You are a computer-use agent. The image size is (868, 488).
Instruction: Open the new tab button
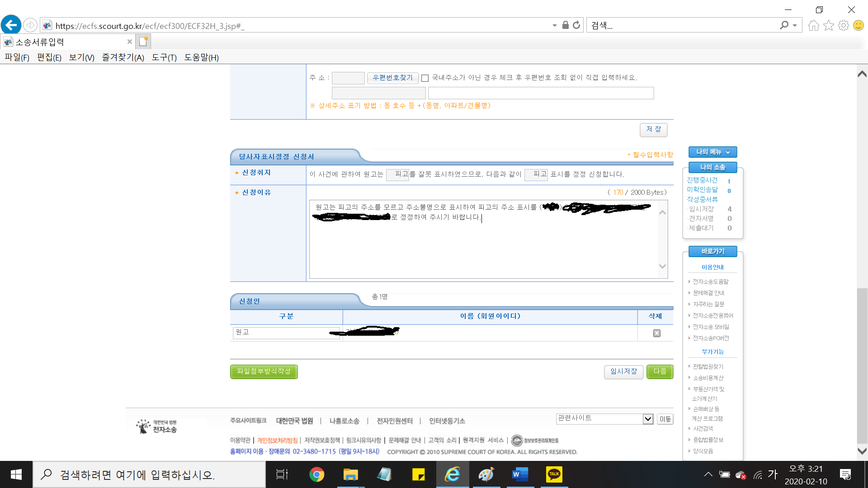pyautogui.click(x=143, y=42)
